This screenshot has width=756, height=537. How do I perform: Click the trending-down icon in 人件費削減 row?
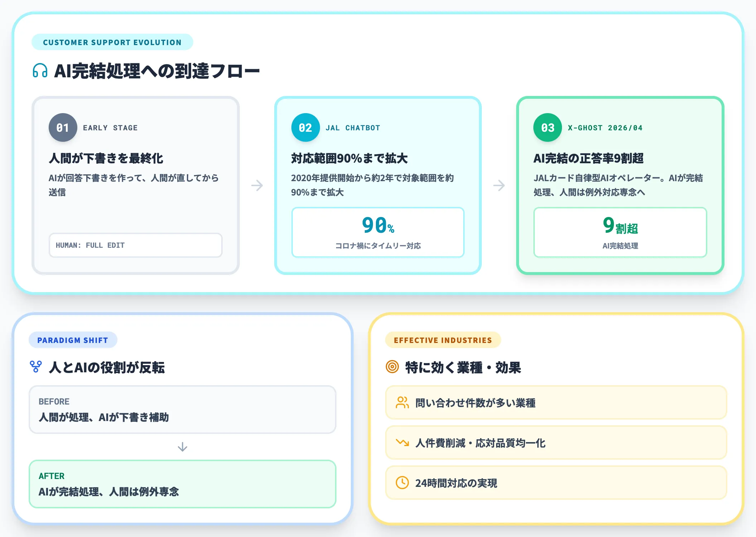[x=402, y=442]
